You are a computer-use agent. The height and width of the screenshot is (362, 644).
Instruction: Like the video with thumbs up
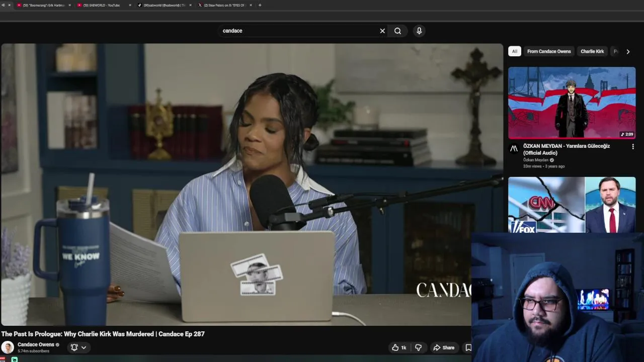point(399,347)
